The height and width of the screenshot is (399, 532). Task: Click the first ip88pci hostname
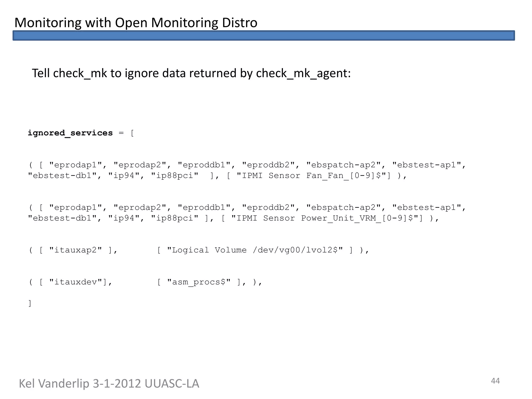(175, 176)
